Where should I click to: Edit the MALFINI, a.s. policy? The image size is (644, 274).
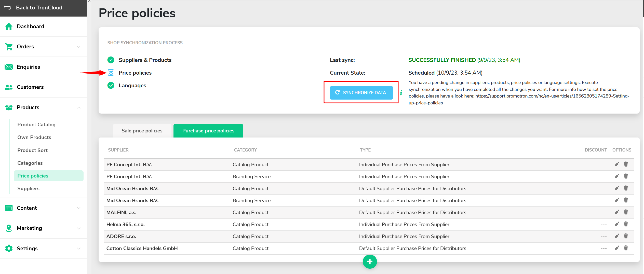pyautogui.click(x=617, y=212)
